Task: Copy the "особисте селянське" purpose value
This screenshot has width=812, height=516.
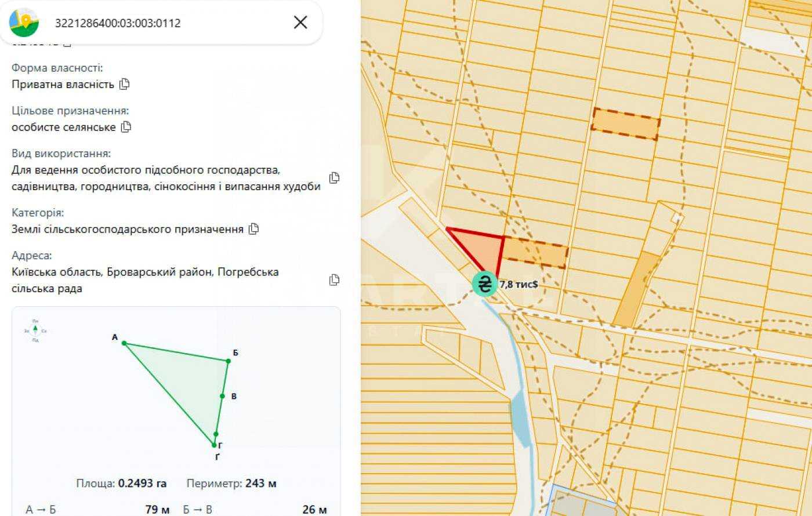Action: point(126,127)
